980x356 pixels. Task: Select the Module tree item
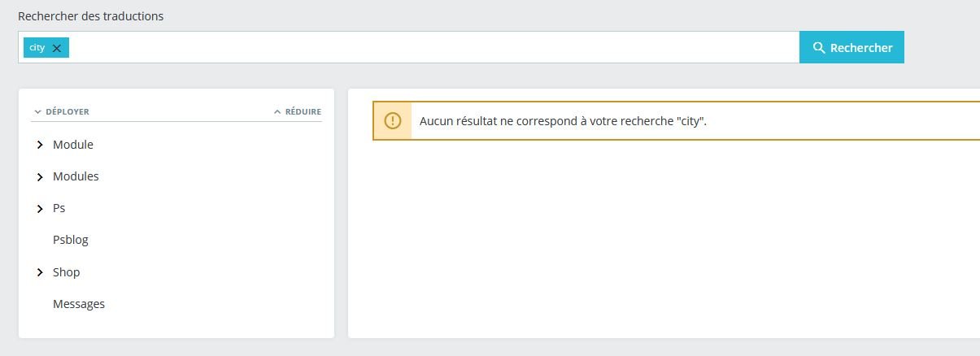click(x=73, y=145)
